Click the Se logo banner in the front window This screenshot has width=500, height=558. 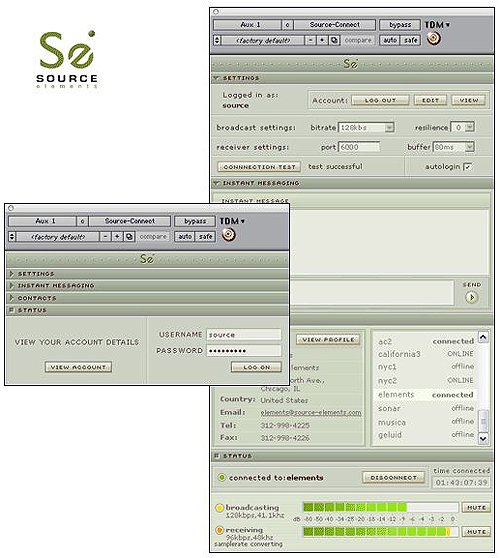147,259
